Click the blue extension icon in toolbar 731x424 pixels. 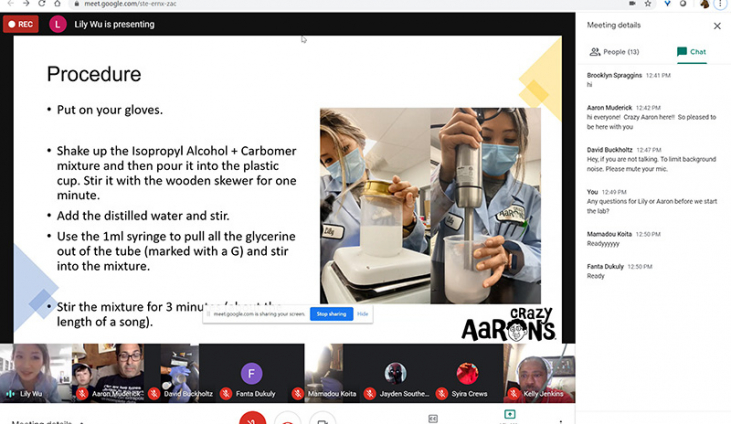click(x=668, y=4)
